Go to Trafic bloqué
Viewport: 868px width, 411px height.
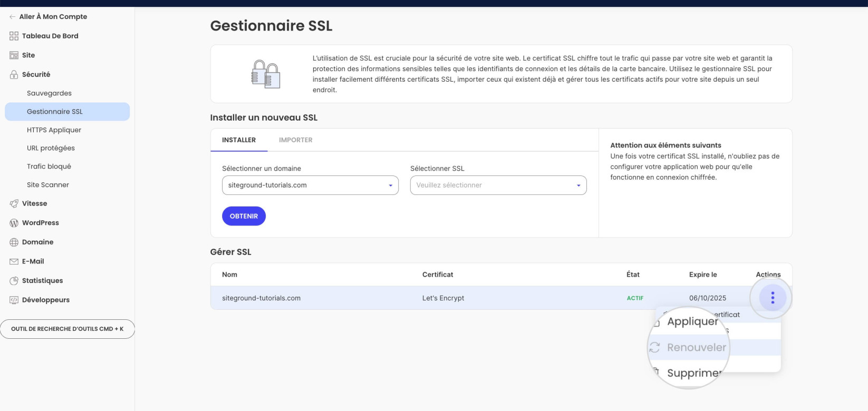point(49,167)
